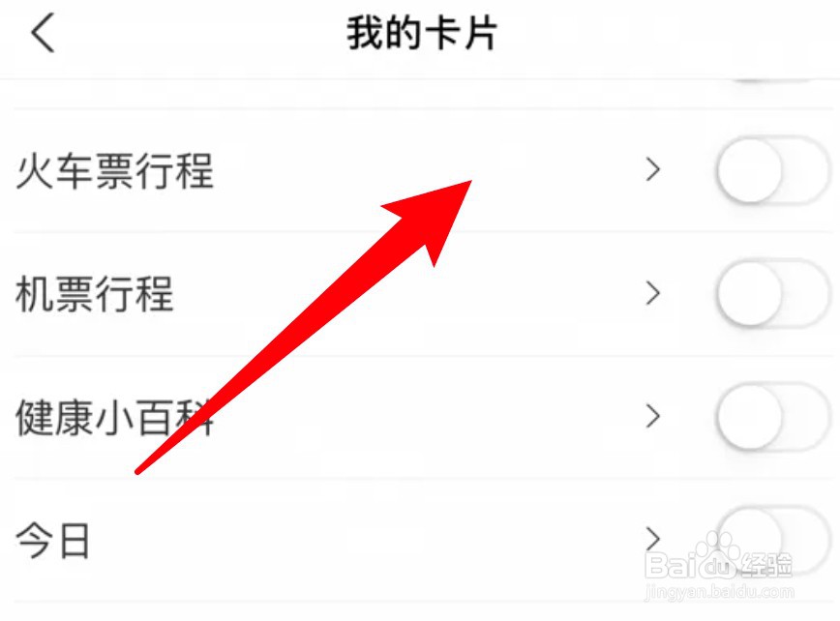Open 机票行程 settings with its chevron
Image resolution: width=840 pixels, height=621 pixels.
click(652, 293)
